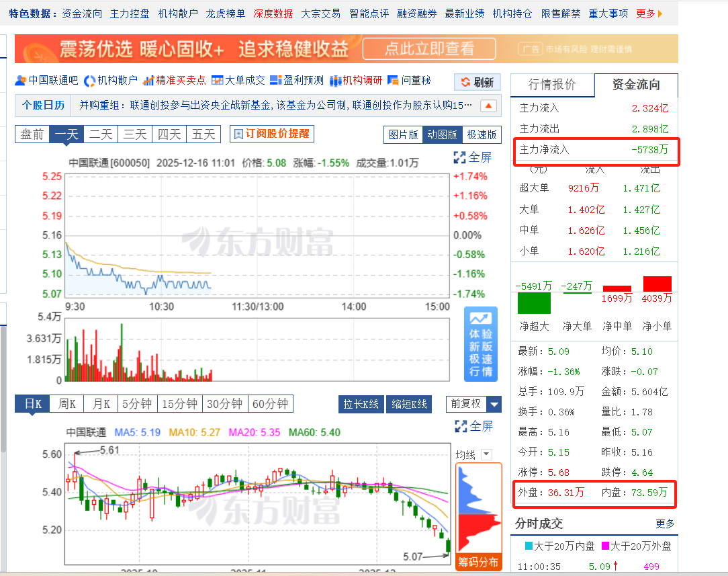Select the 盘前 tab
Image resolution: width=728 pixels, height=576 pixels.
[x=32, y=134]
